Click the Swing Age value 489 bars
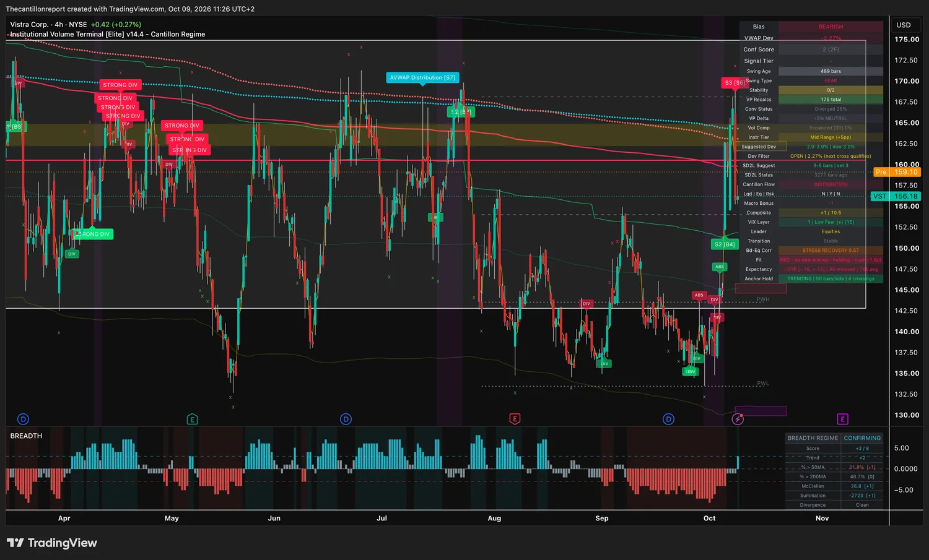929x560 pixels. tap(831, 71)
